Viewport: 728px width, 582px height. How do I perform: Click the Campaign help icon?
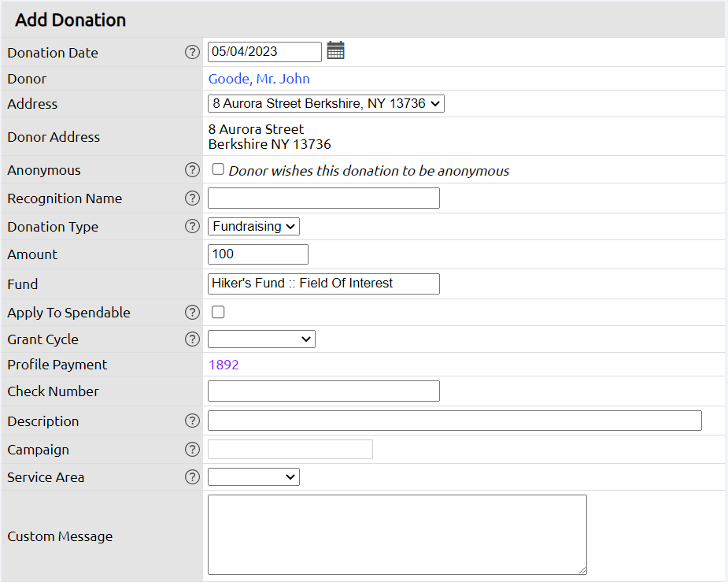(x=192, y=449)
